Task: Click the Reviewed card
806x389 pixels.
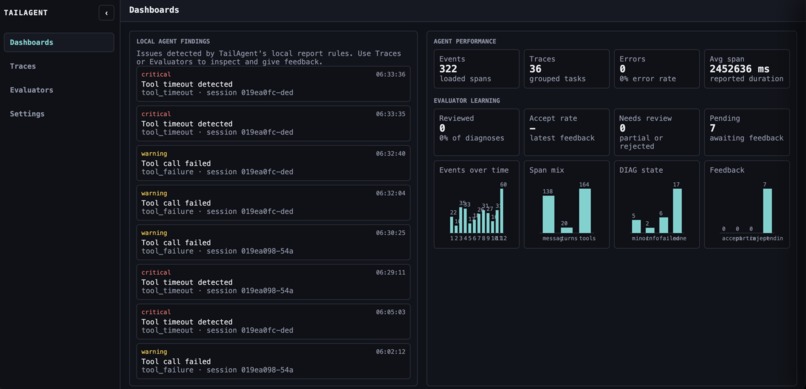Action: click(477, 132)
